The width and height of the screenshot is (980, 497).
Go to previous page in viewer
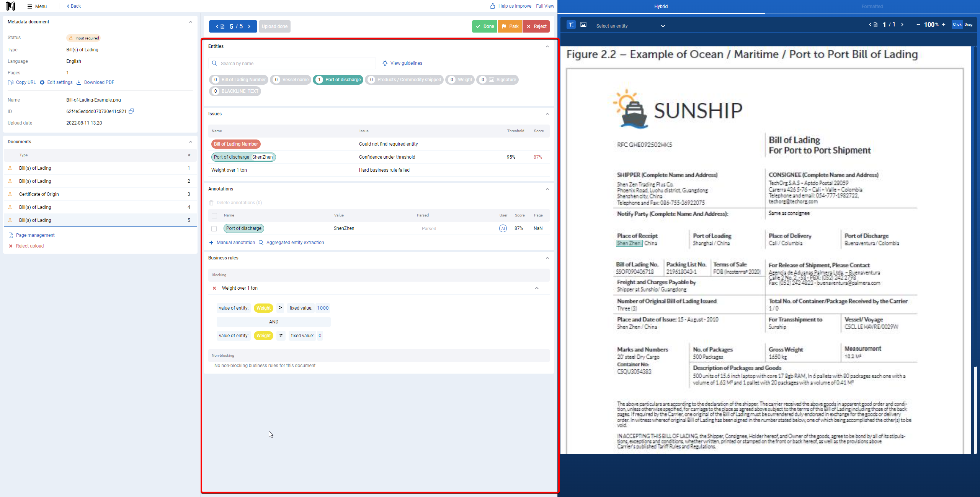[x=870, y=25]
